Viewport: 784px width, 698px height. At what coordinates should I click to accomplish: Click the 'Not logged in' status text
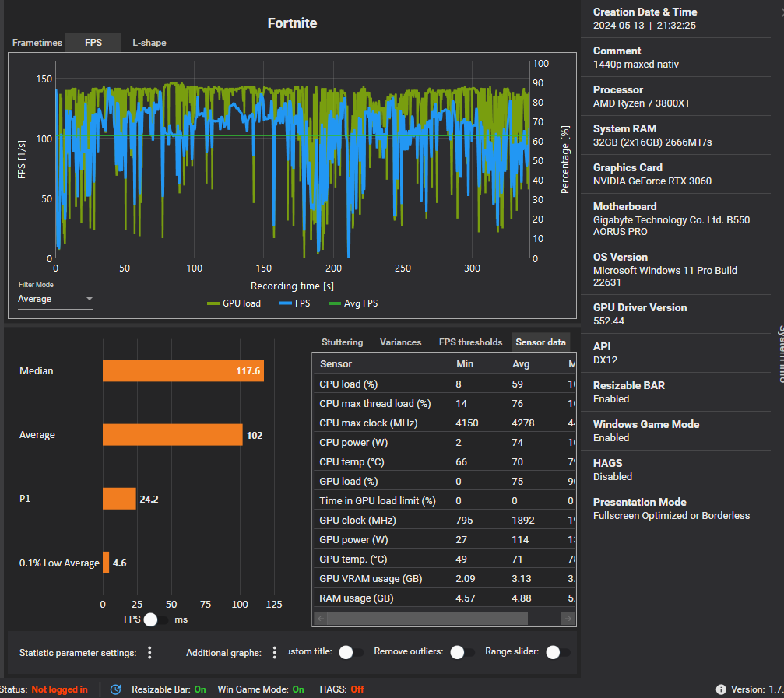pyautogui.click(x=59, y=689)
